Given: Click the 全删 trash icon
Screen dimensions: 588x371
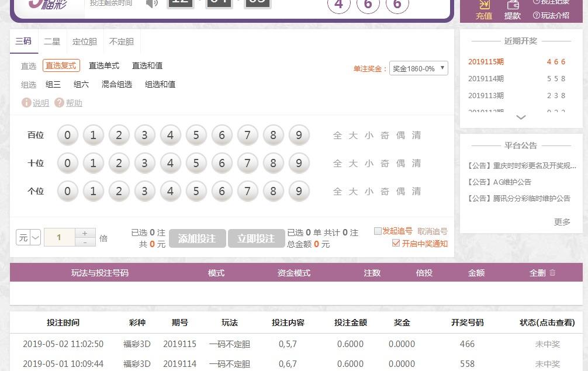Looking at the screenshot, I should click(x=552, y=273).
